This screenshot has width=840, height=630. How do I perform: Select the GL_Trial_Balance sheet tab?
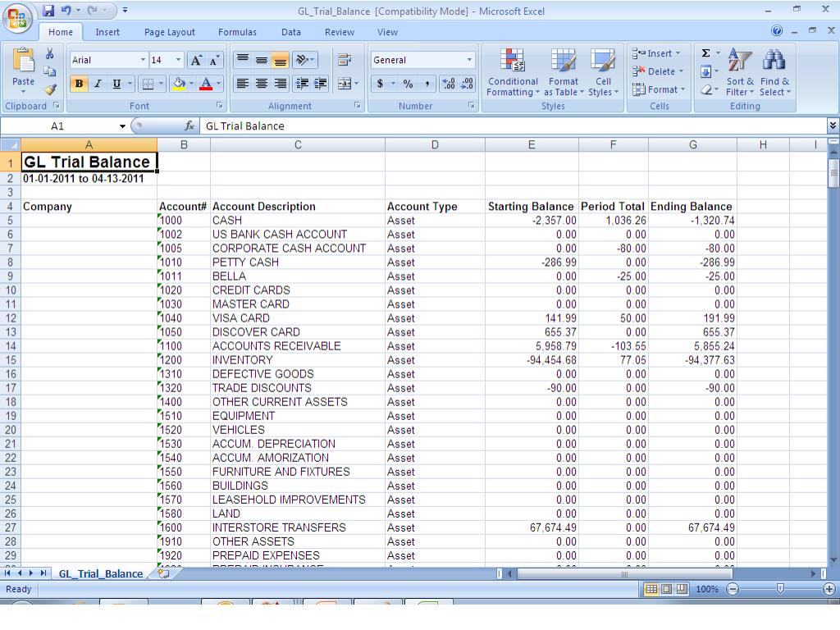pos(101,573)
